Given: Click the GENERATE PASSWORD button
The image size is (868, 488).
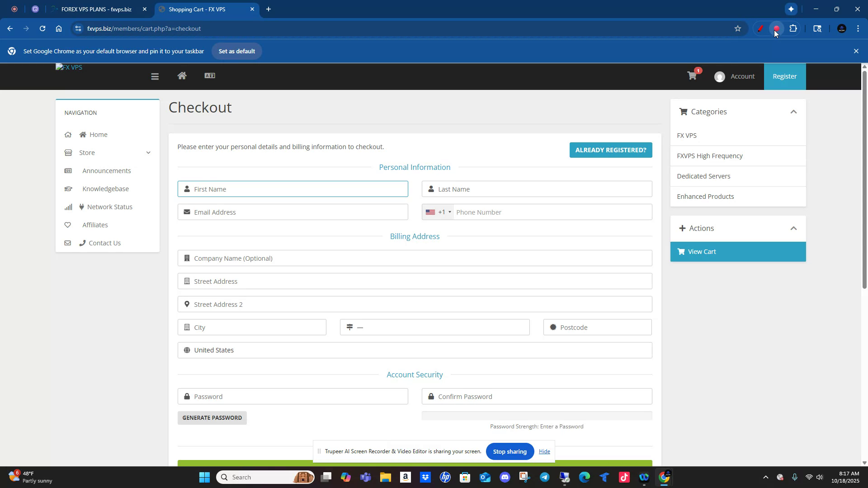Looking at the screenshot, I should [212, 418].
